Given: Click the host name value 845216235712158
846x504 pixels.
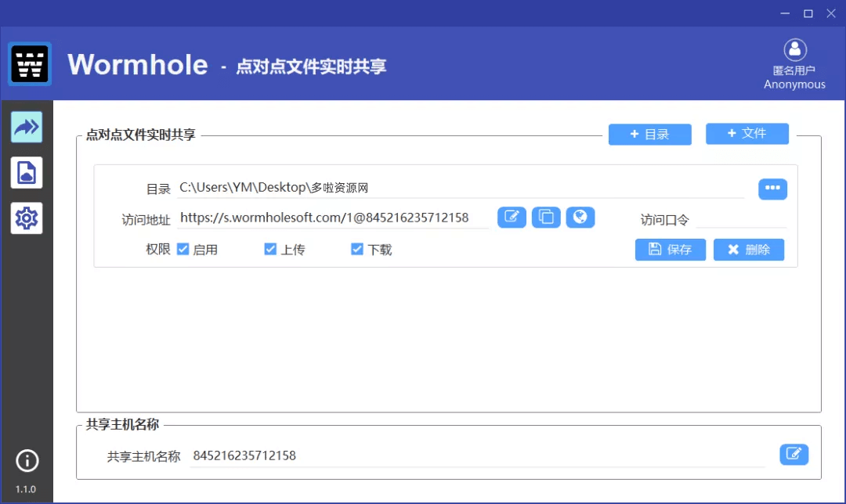Looking at the screenshot, I should pyautogui.click(x=244, y=455).
